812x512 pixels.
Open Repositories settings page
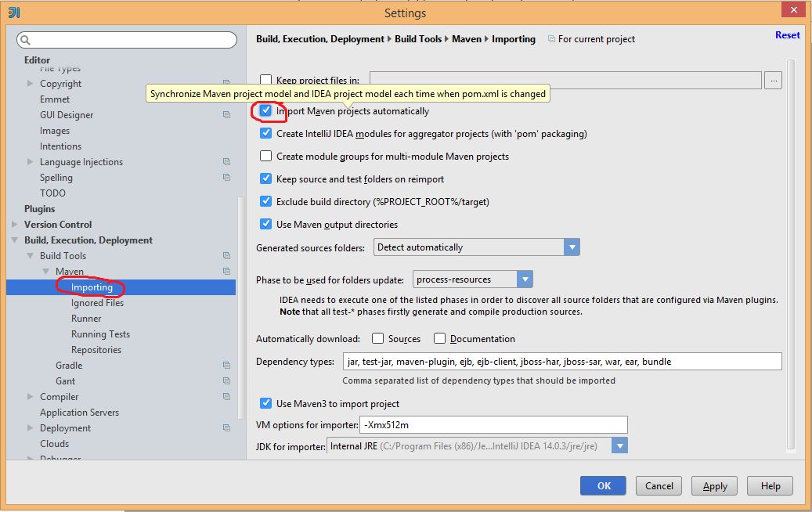pos(96,349)
